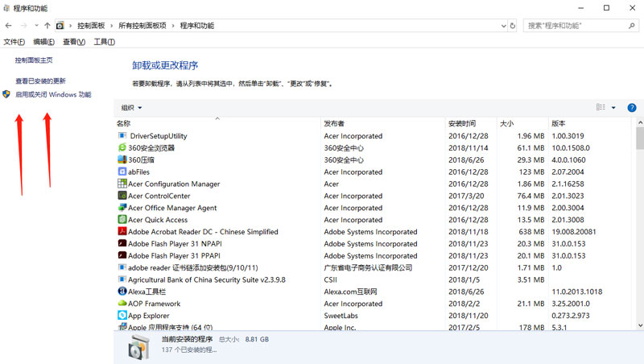Image resolution: width=644 pixels, height=364 pixels.
Task: Click the Adobe Acrobat Reader DC icon
Action: pos(122,231)
